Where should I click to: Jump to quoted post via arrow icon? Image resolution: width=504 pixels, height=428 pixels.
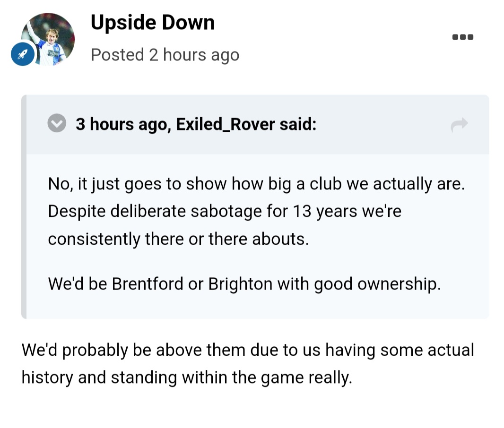459,125
